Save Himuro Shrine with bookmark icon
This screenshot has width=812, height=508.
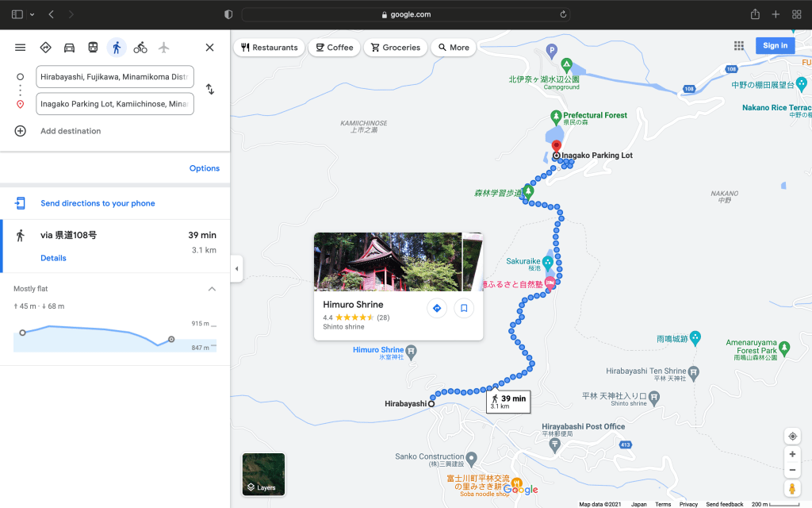[x=464, y=308]
